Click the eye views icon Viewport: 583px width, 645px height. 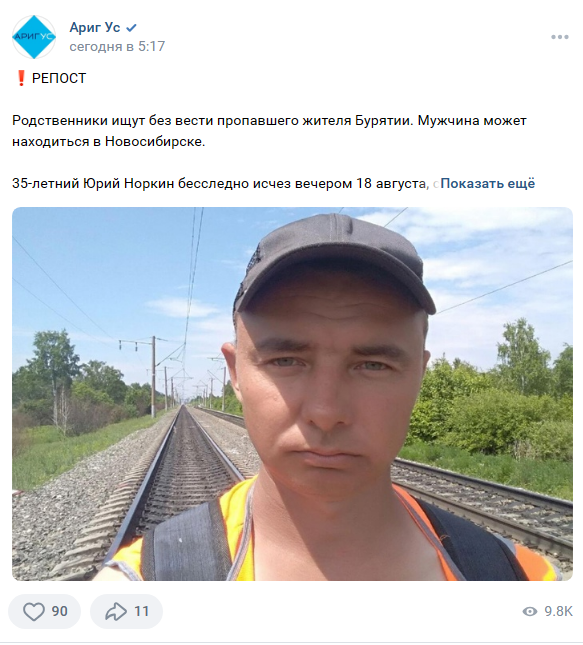(x=530, y=612)
